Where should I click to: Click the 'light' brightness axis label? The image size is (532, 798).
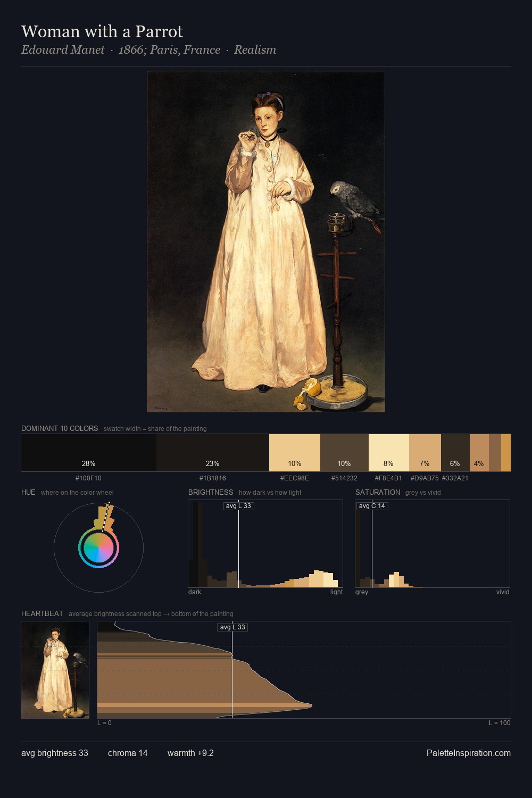coord(336,592)
